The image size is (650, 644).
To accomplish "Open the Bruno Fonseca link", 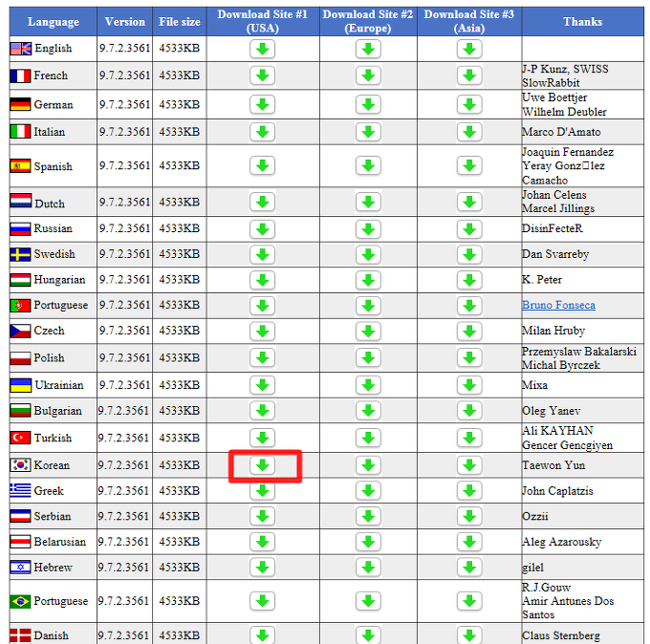I will [558, 305].
